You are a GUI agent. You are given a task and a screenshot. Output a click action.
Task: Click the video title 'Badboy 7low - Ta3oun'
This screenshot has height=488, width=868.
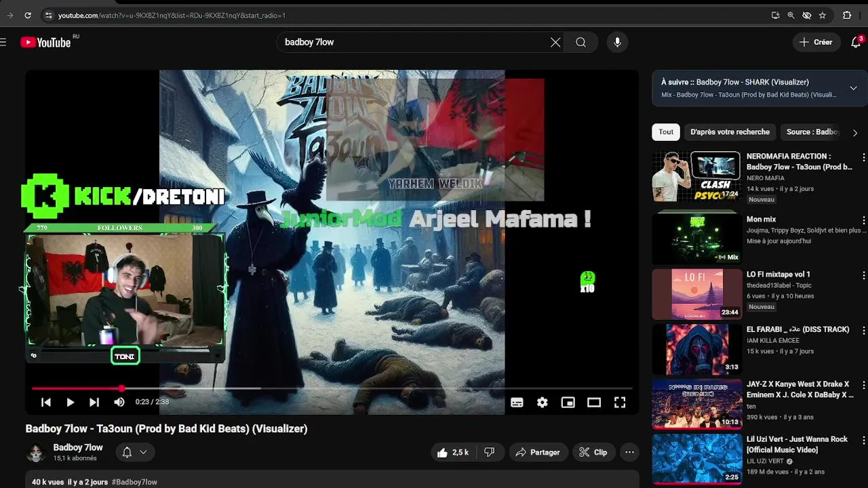166,428
